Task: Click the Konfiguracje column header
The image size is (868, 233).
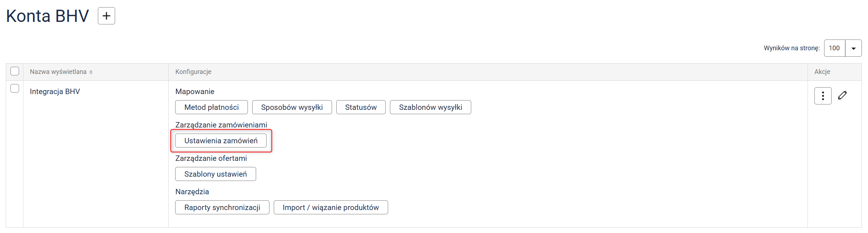Action: (193, 72)
